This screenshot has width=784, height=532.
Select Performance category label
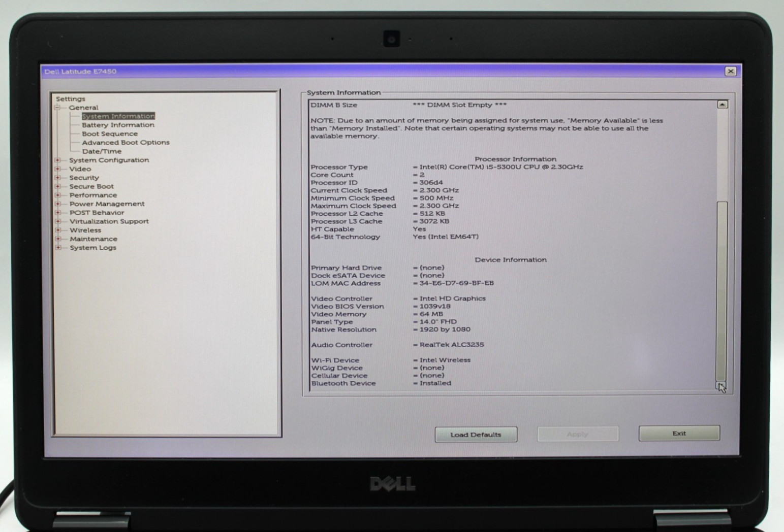coord(93,195)
